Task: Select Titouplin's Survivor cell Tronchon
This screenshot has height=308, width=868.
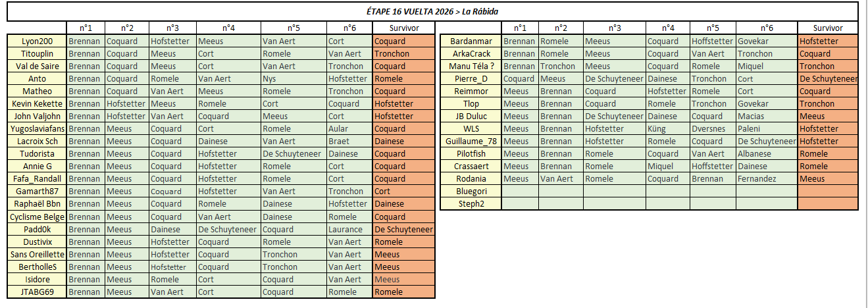Action: [403, 54]
